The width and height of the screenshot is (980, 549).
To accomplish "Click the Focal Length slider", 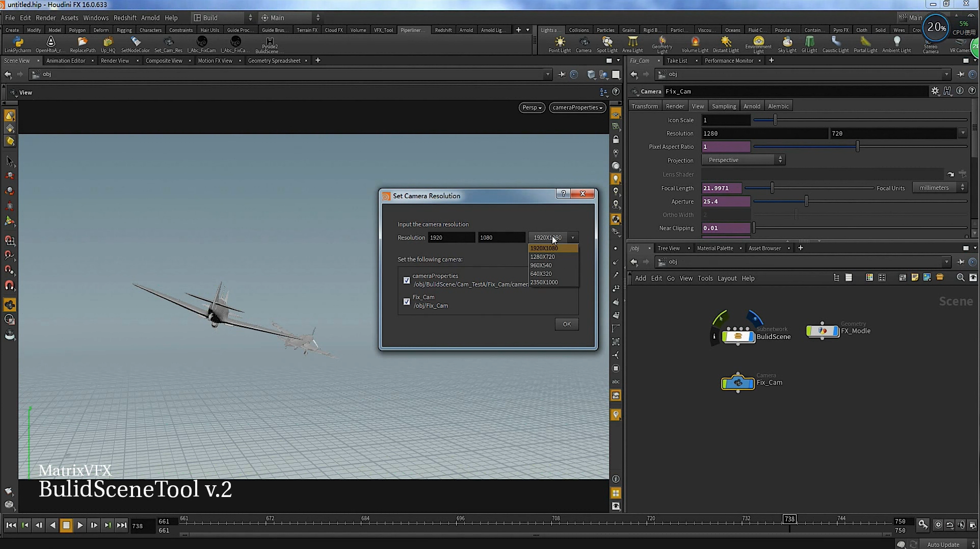I will [809, 188].
